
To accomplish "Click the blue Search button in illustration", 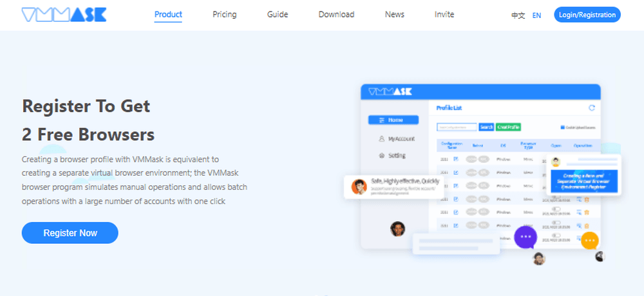I will tap(487, 127).
